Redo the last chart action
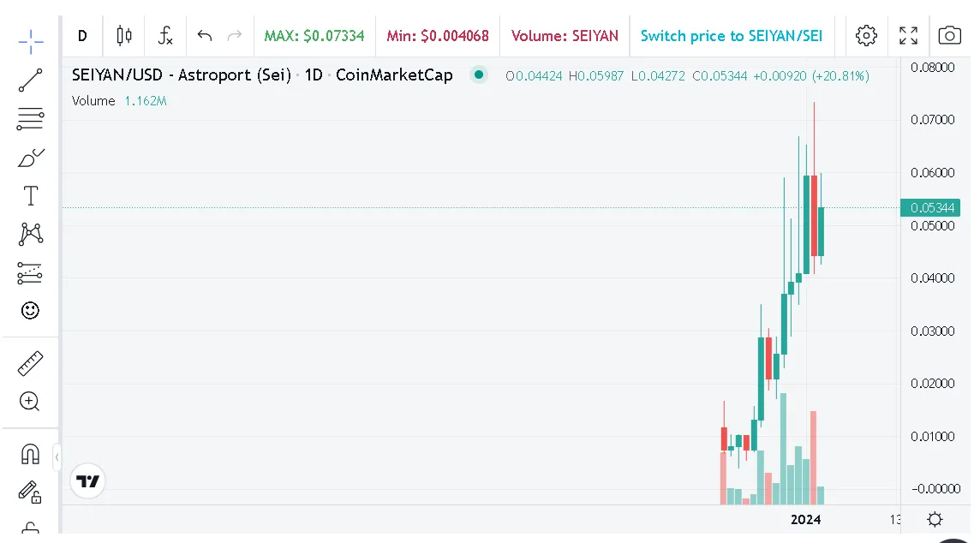Image resolution: width=980 pixels, height=543 pixels. 235,36
